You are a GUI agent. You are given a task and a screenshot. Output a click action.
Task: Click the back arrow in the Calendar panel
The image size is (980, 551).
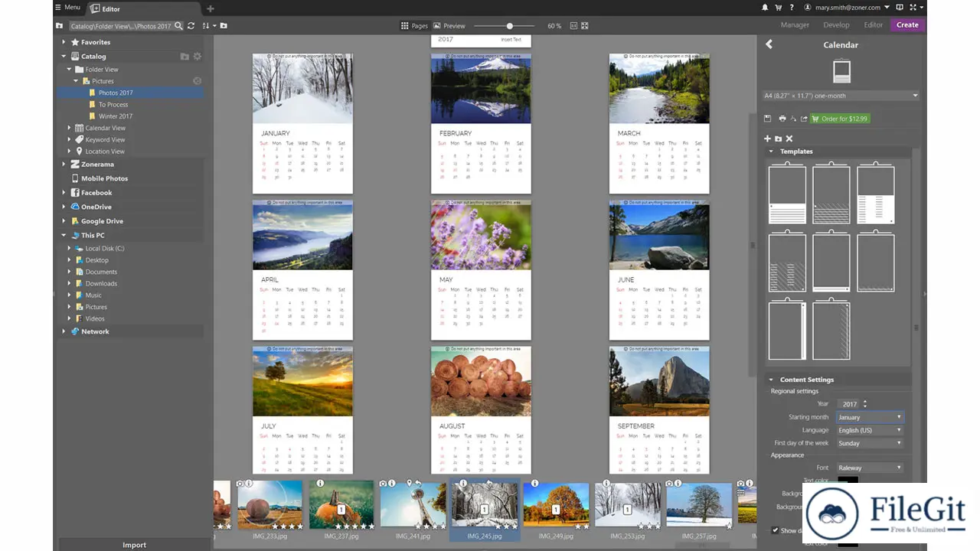[769, 44]
